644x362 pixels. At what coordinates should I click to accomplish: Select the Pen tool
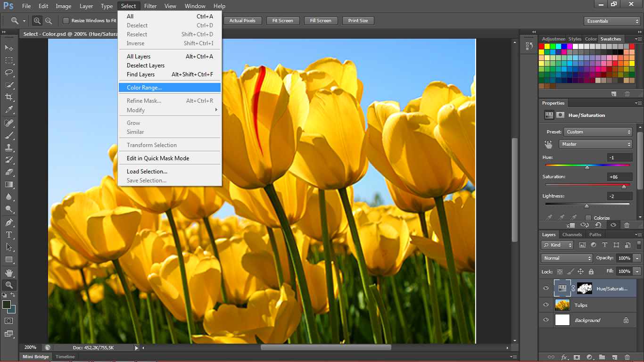[9, 222]
